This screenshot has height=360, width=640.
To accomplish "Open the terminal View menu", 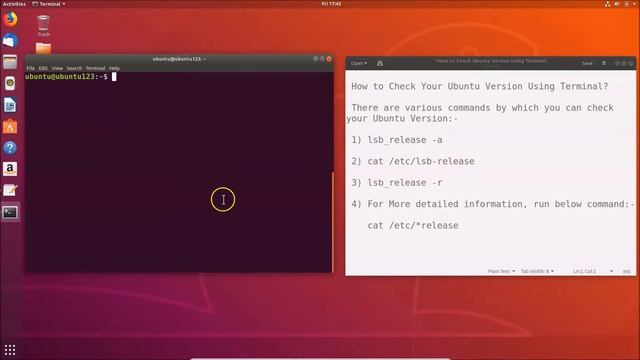I will coord(57,68).
